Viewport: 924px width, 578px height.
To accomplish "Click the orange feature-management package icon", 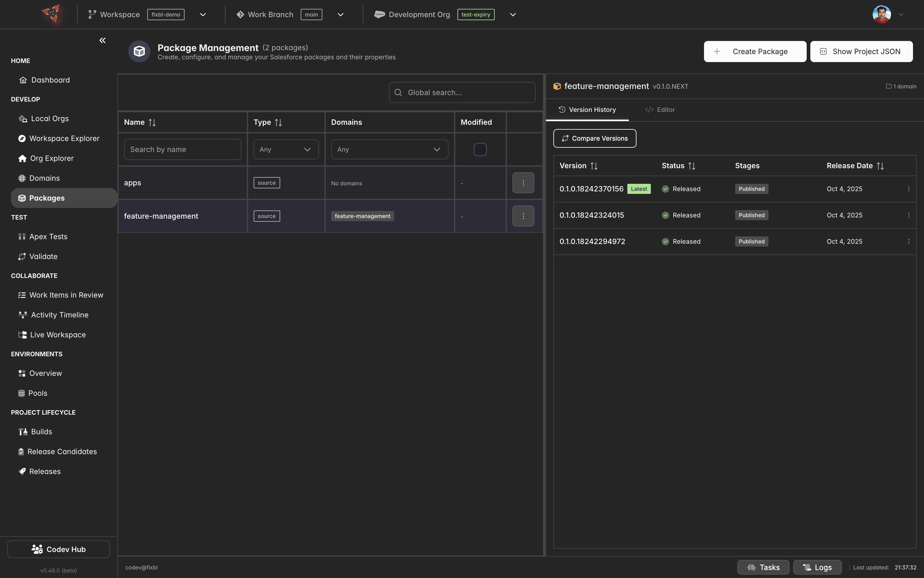I will (557, 86).
